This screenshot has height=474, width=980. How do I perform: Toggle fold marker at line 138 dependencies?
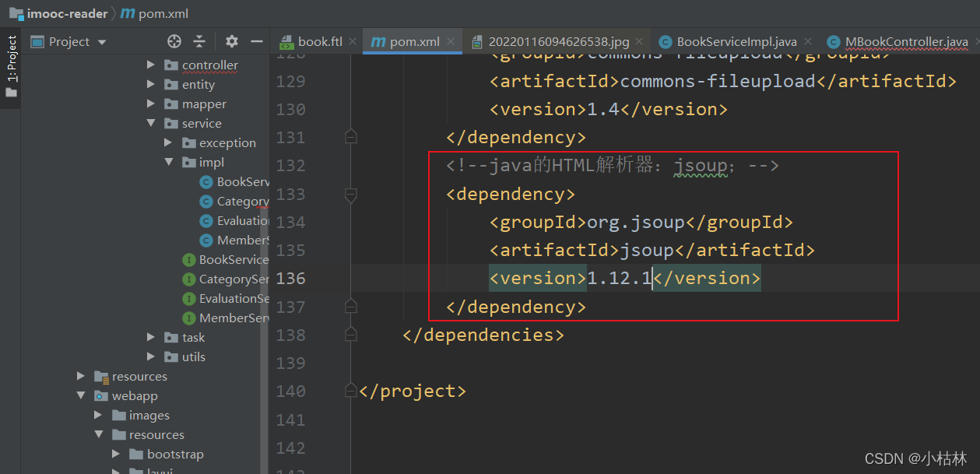click(x=350, y=335)
